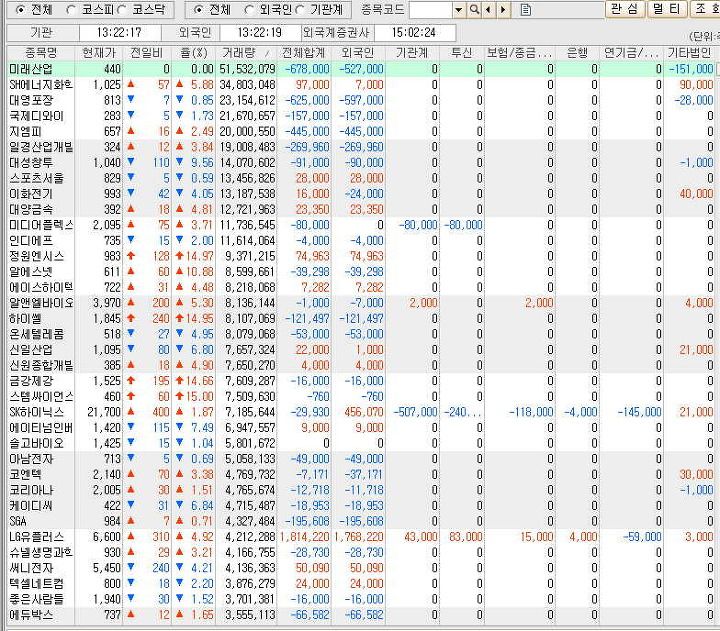This screenshot has height=631, width=720.
Task: Select the 써니전자 stock name
Action: [x=31, y=568]
